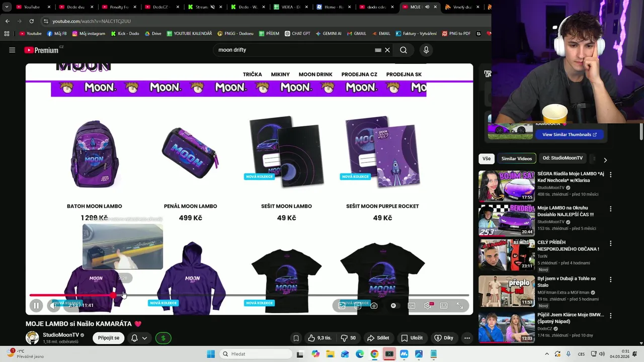The height and width of the screenshot is (362, 644).
Task: Open 'CHAT GPT' bookmark
Action: (297, 34)
